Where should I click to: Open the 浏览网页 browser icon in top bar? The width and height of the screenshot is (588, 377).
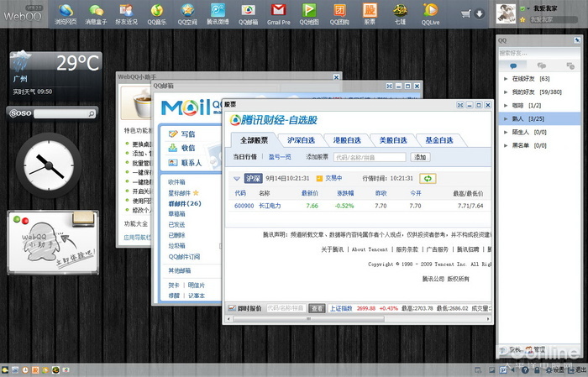[66, 14]
